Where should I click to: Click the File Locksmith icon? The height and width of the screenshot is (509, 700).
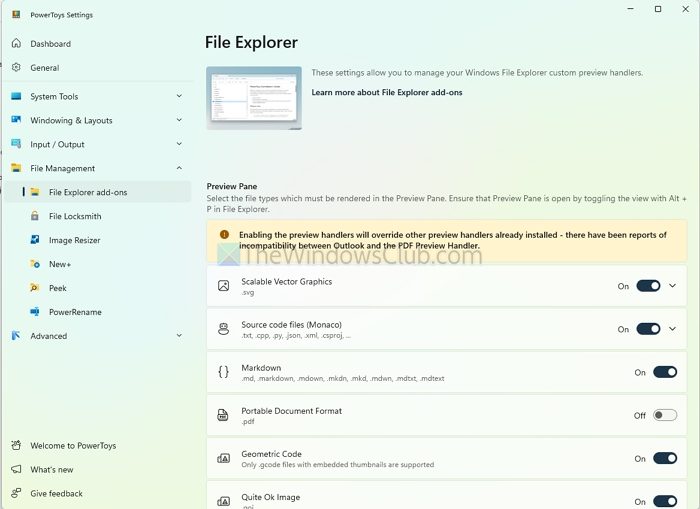[x=35, y=216]
